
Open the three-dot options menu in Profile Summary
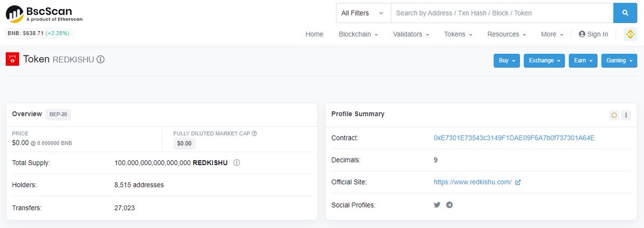(626, 115)
